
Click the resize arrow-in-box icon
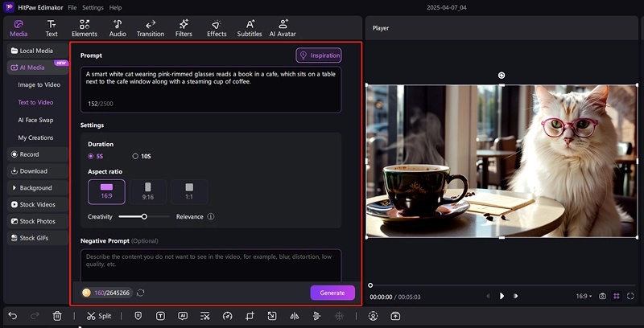272,316
